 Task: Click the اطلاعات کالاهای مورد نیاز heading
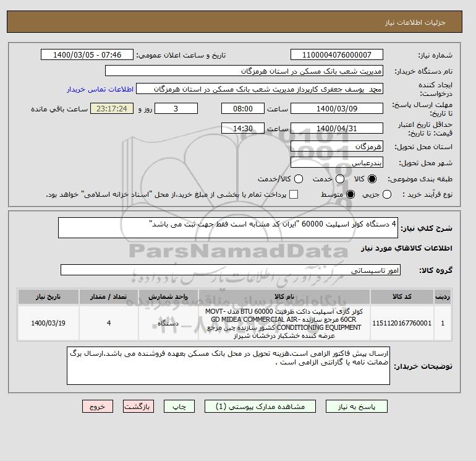pos(407,248)
